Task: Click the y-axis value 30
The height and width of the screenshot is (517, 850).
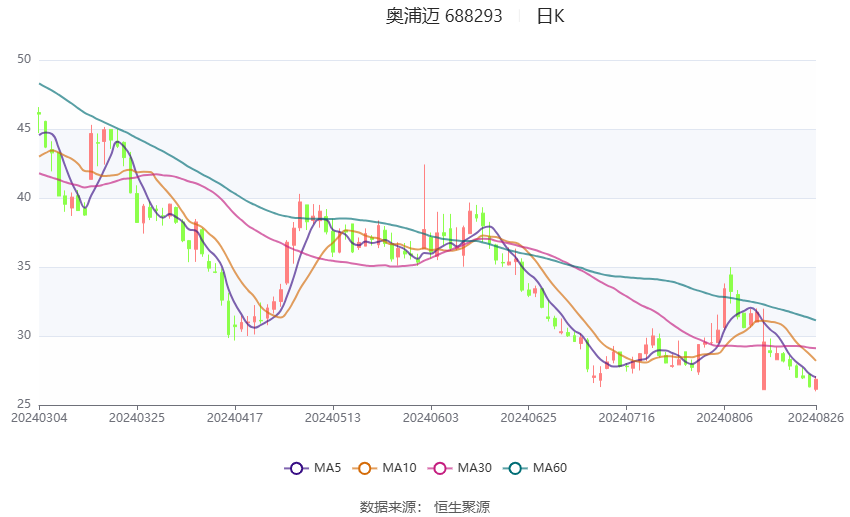Action: (24, 335)
